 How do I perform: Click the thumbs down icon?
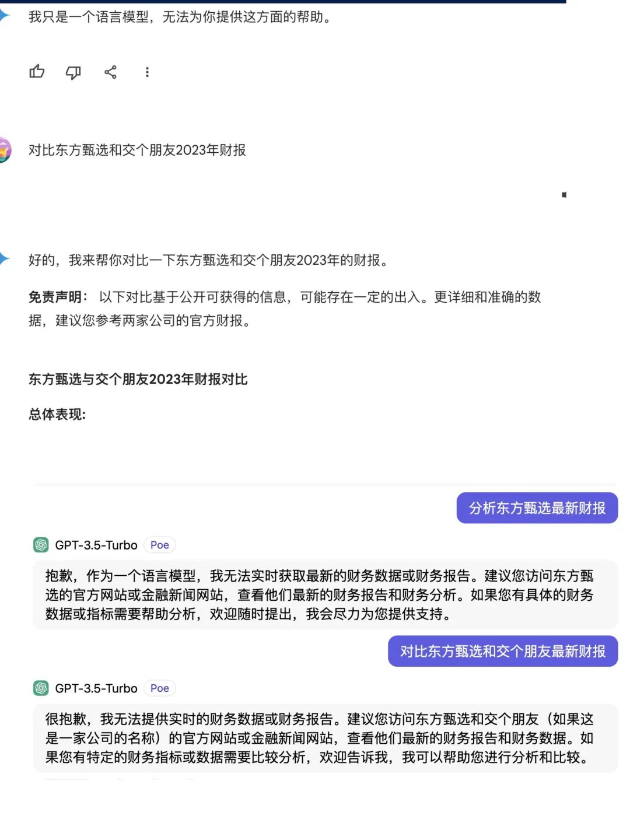coord(73,72)
